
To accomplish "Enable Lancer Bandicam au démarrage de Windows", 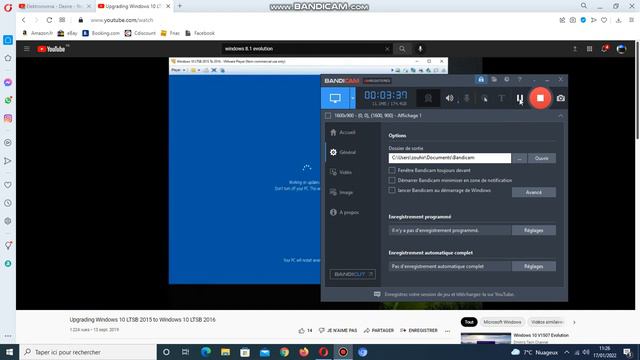I will coord(392,190).
